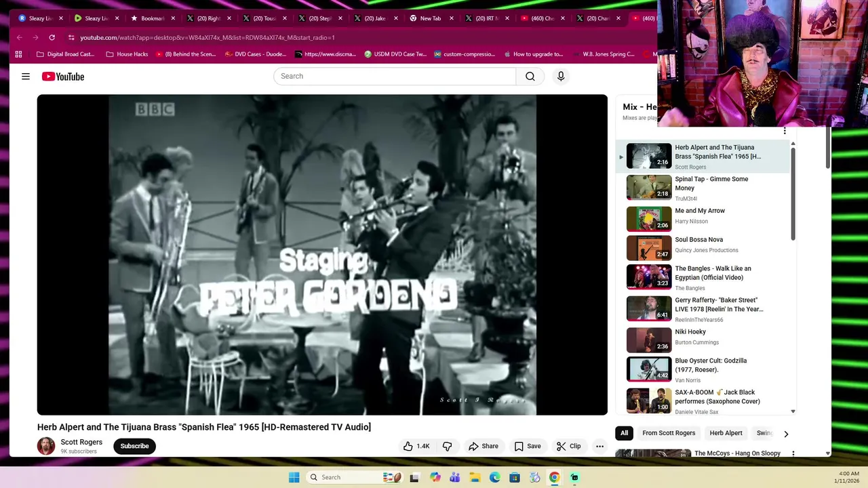Click the Chrome address bar URL
This screenshot has width=868, height=488.
point(208,37)
